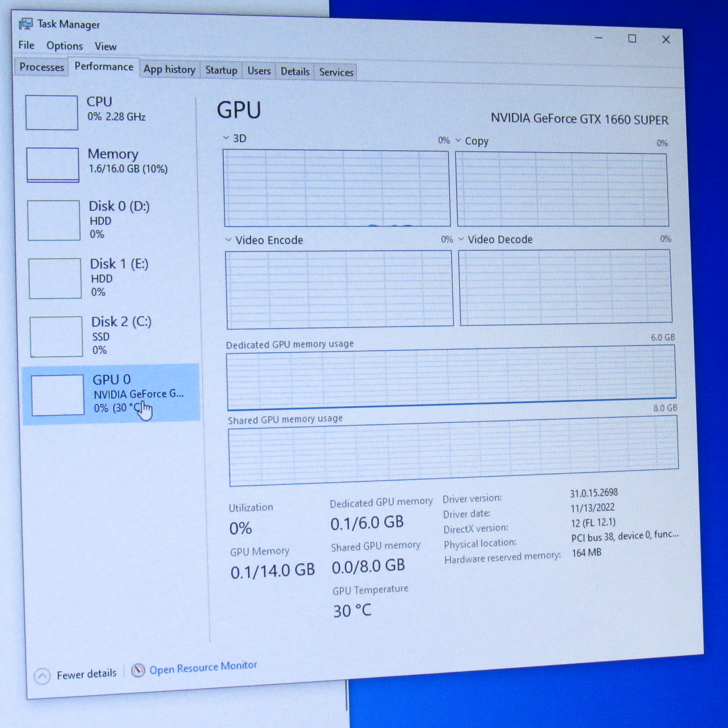Select the Disk 2 (C:) thumbnail
Image resolution: width=728 pixels, height=728 pixels.
pyautogui.click(x=56, y=337)
